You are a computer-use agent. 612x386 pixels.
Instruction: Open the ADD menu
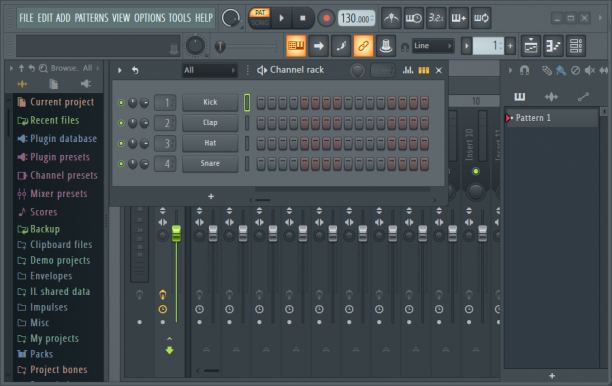click(x=63, y=18)
